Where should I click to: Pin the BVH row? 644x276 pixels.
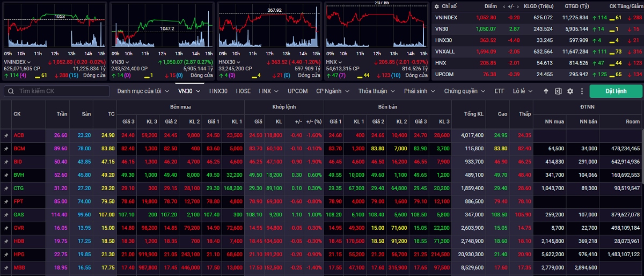(6, 175)
